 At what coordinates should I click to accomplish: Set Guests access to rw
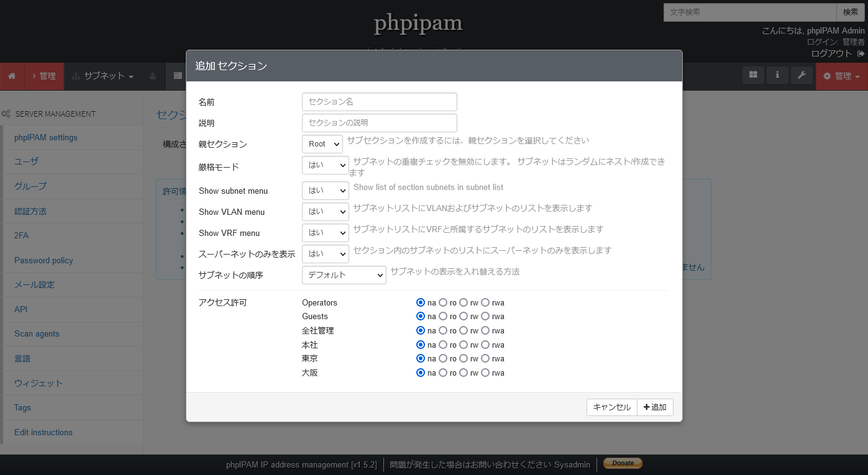[x=464, y=317]
